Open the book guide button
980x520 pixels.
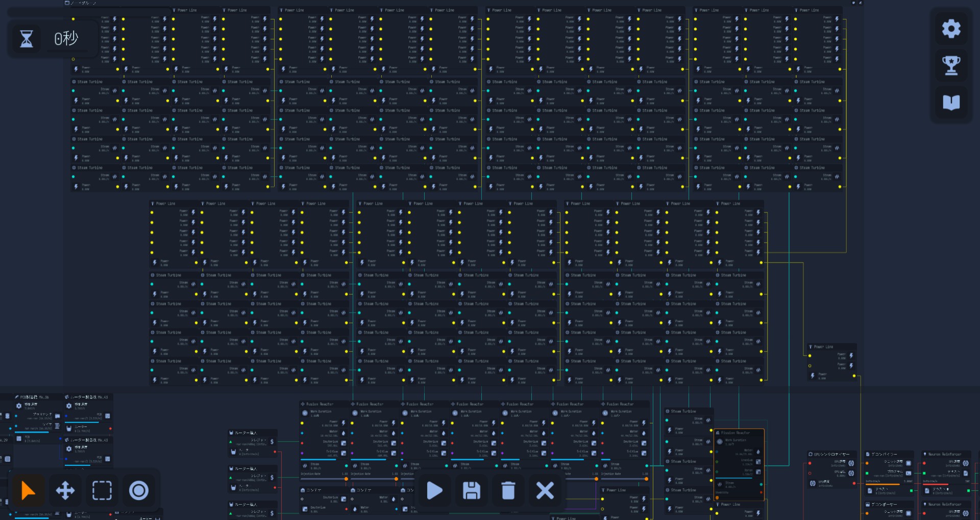point(951,103)
